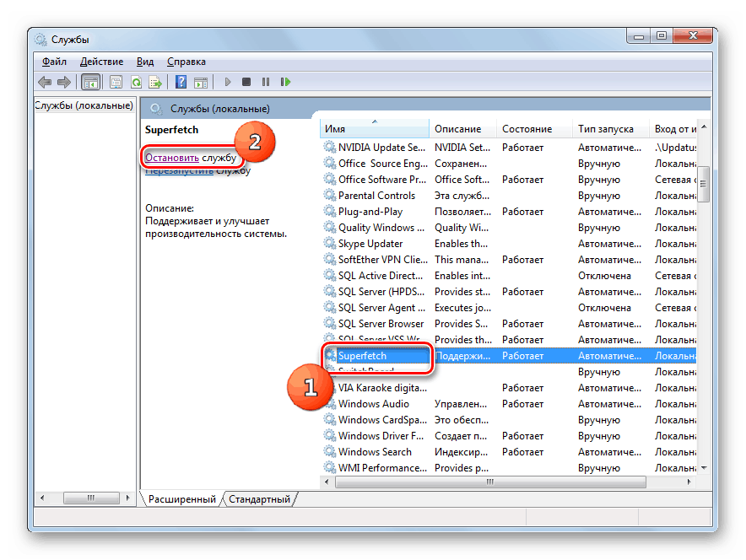Select the Quality Windows ... service
The image size is (746, 560).
tap(509, 227)
